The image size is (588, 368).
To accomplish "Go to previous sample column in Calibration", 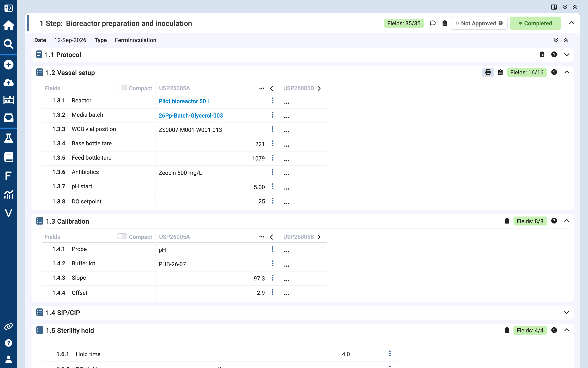I will tap(272, 237).
